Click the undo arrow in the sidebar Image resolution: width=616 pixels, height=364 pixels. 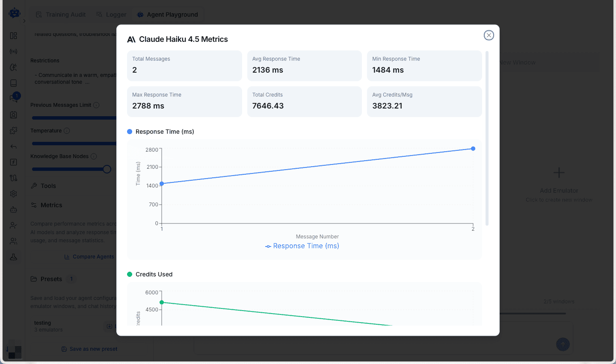point(13,146)
